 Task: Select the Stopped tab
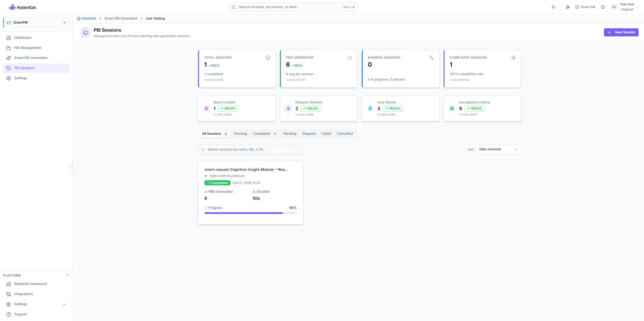tap(309, 134)
